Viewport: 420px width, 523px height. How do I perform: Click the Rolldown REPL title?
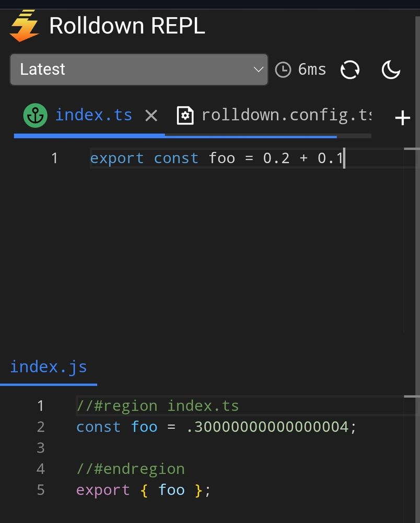point(127,26)
